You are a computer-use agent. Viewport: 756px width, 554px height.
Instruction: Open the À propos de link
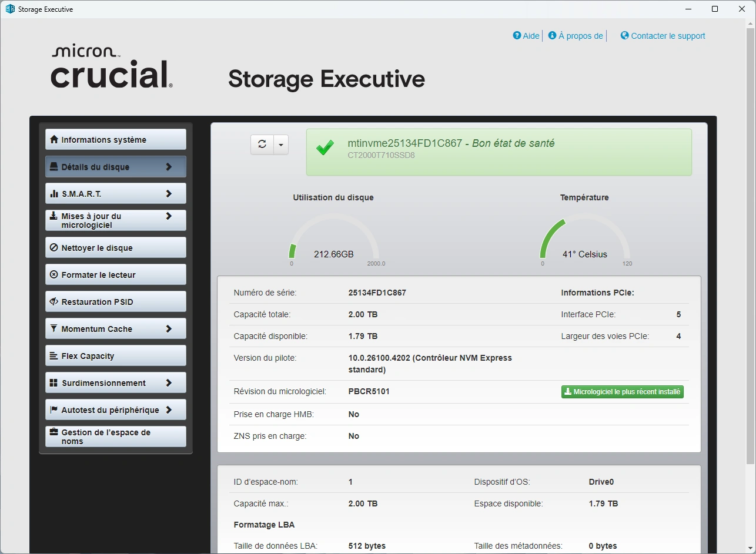point(581,36)
